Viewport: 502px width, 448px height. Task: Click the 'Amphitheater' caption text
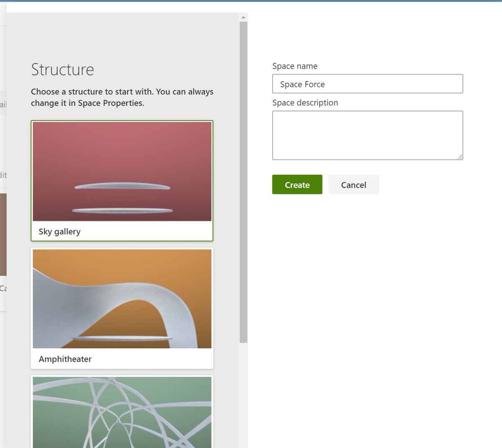65,359
